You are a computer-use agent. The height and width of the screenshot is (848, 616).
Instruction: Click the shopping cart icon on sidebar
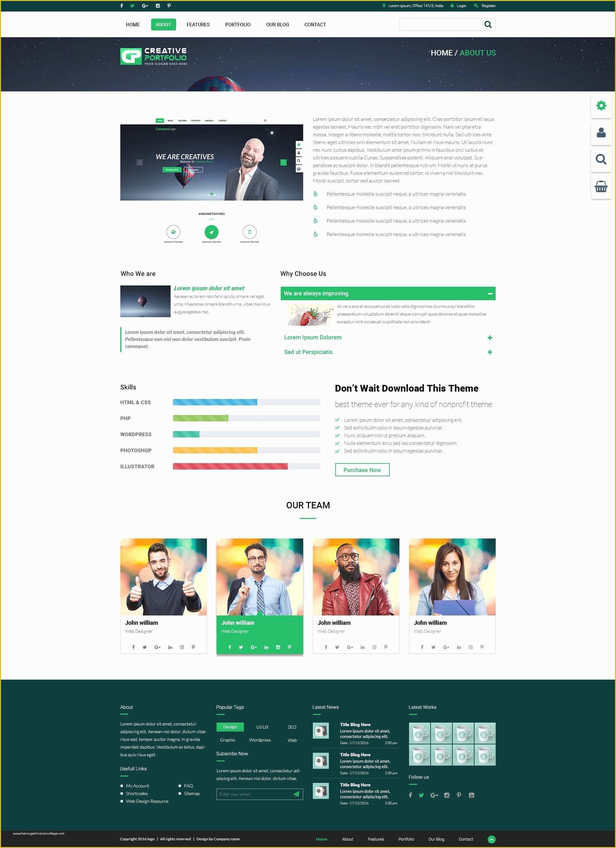(600, 189)
